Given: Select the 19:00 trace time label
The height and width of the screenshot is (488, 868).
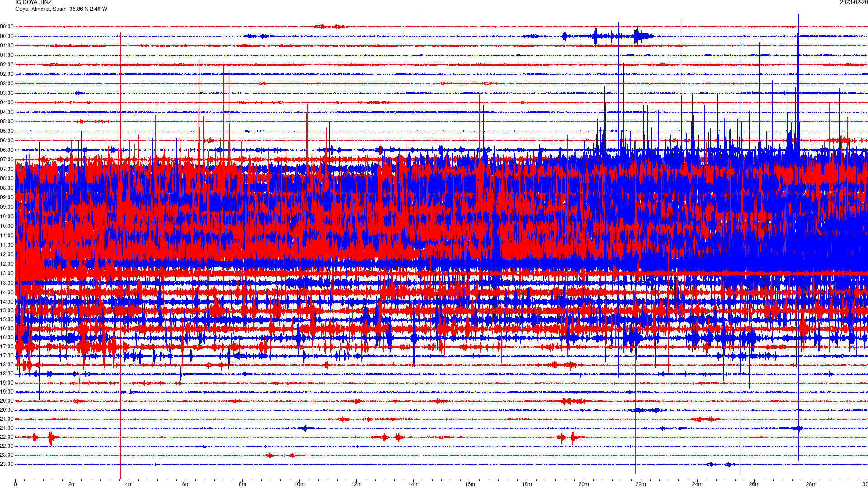Looking at the screenshot, I should 7,383.
